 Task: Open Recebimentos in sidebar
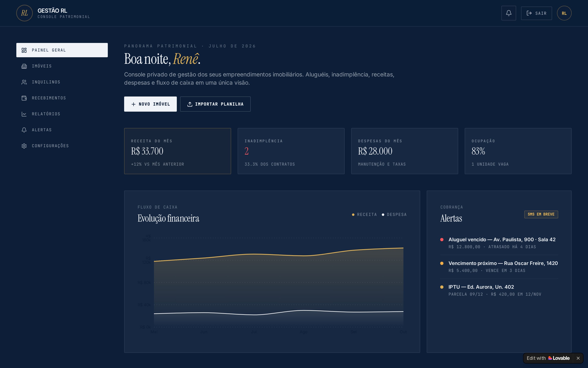click(62, 98)
